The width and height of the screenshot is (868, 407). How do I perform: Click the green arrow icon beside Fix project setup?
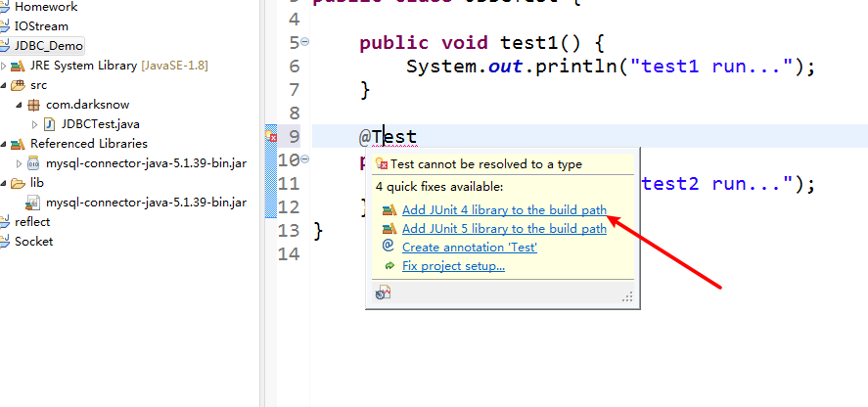click(x=389, y=266)
